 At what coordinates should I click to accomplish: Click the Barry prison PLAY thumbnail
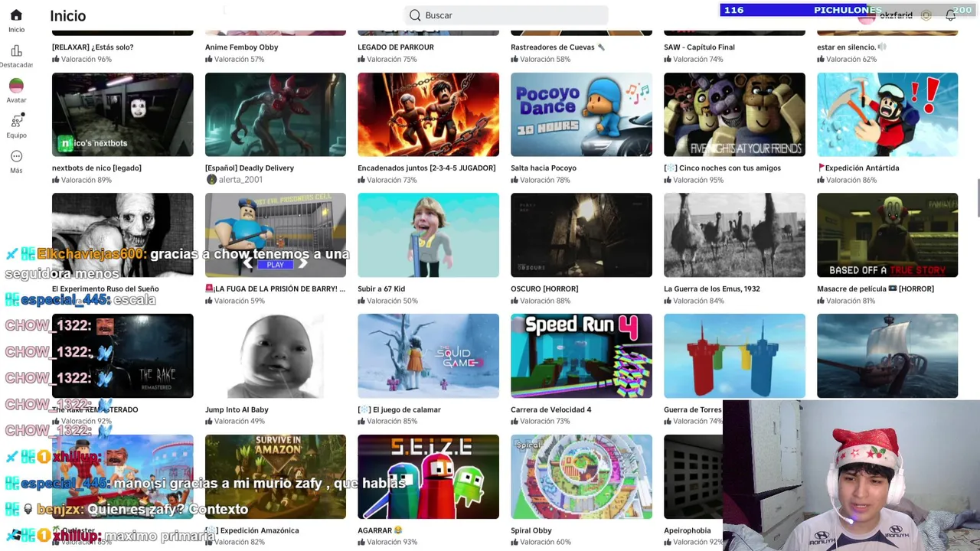pyautogui.click(x=276, y=235)
